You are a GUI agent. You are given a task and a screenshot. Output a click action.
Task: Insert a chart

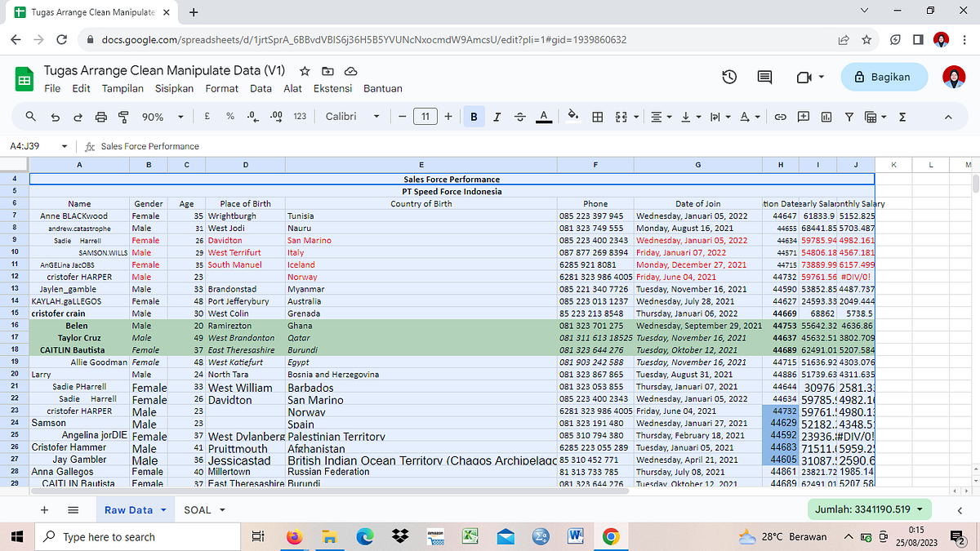click(826, 116)
